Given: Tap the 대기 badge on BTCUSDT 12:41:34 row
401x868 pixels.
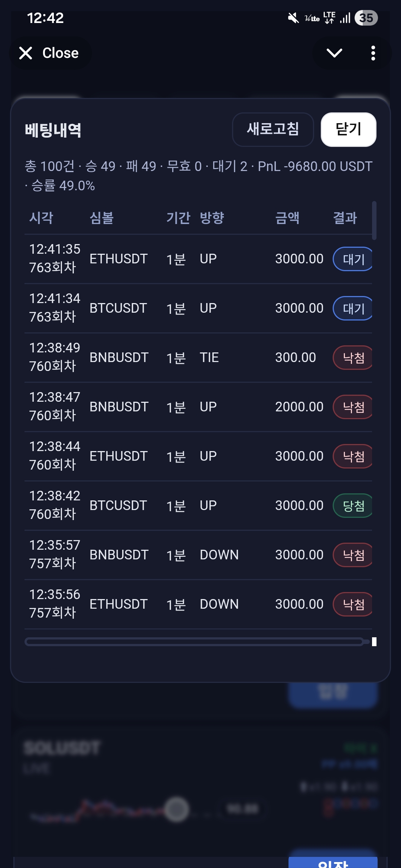Looking at the screenshot, I should 353,308.
